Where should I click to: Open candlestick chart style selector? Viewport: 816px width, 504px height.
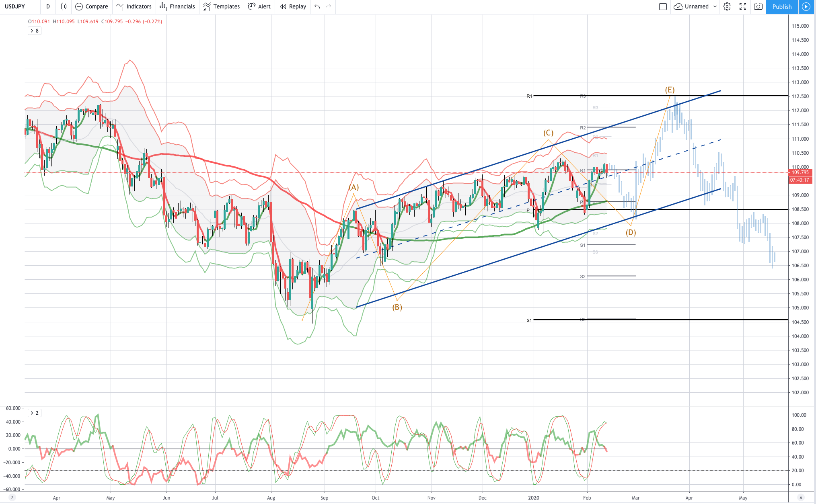[64, 6]
